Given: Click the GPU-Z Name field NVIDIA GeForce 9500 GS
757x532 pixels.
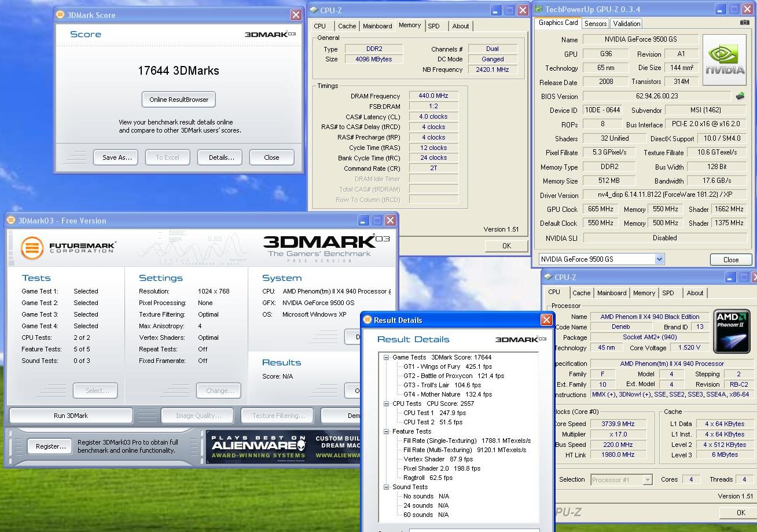Looking at the screenshot, I should (x=640, y=39).
